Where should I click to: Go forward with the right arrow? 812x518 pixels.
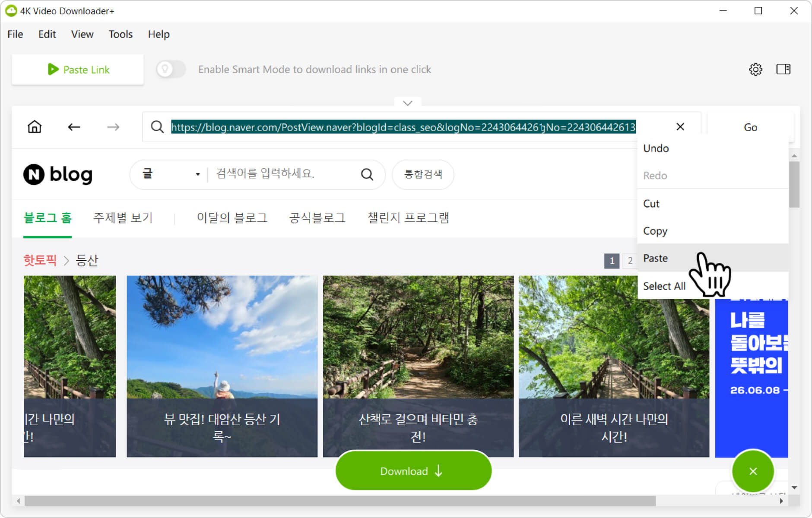pos(113,127)
